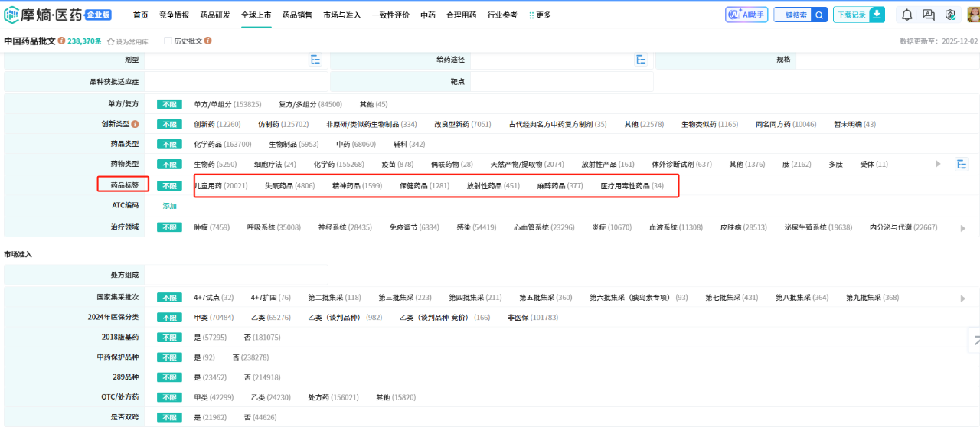
Task: Click the enterprise shield icon
Action: coord(950,15)
